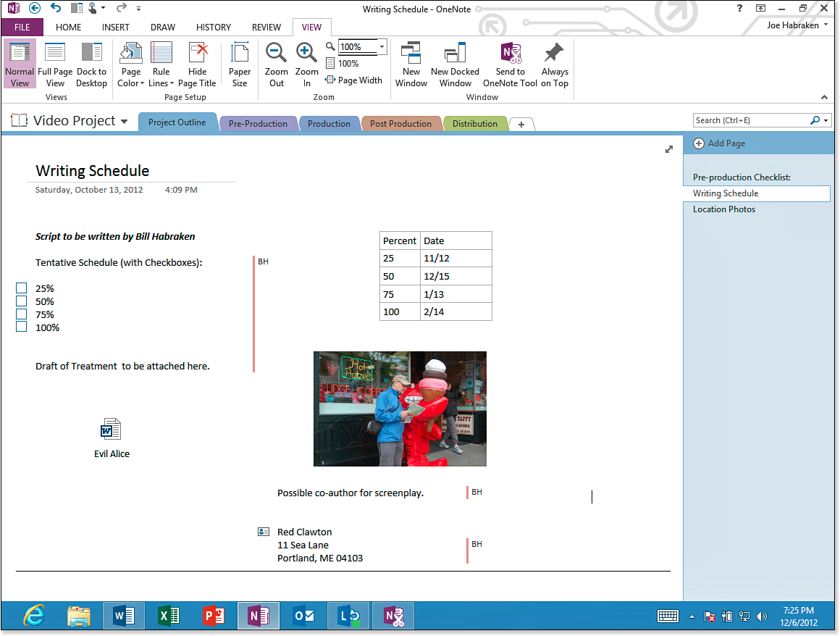
Task: Set zoom to Page Width
Action: 354,80
